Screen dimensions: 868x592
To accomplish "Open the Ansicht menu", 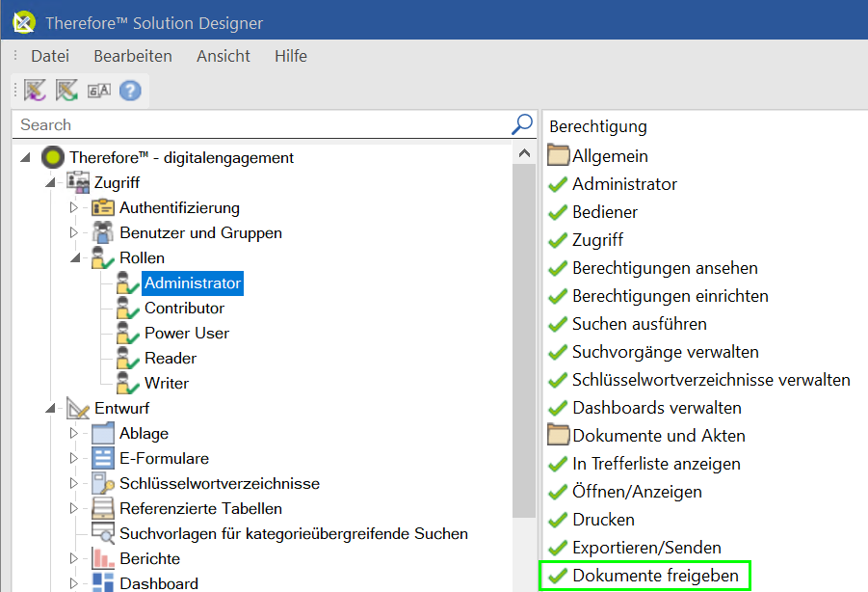I will click(224, 56).
